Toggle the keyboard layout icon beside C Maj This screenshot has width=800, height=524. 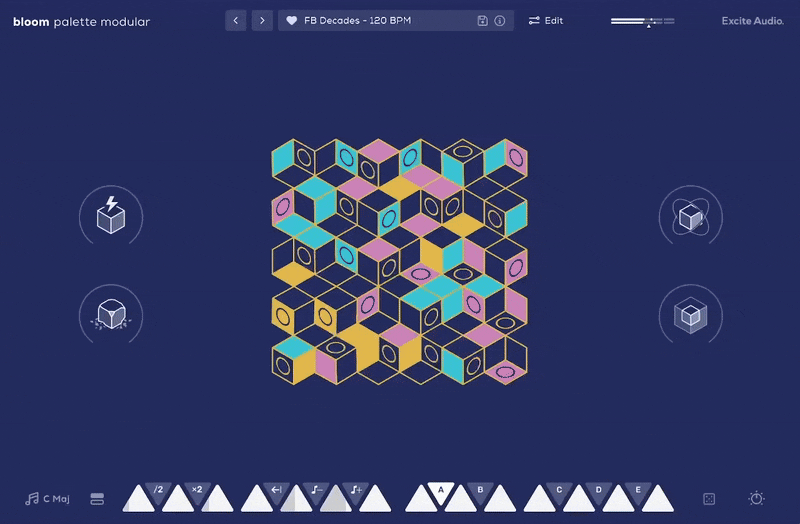tap(97, 498)
